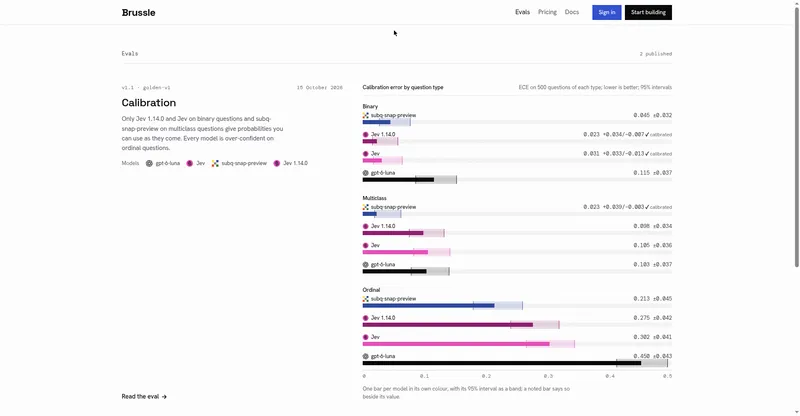This screenshot has height=416, width=800.
Task: Click Jev 1.14.0 icon under Binary
Action: click(x=365, y=135)
